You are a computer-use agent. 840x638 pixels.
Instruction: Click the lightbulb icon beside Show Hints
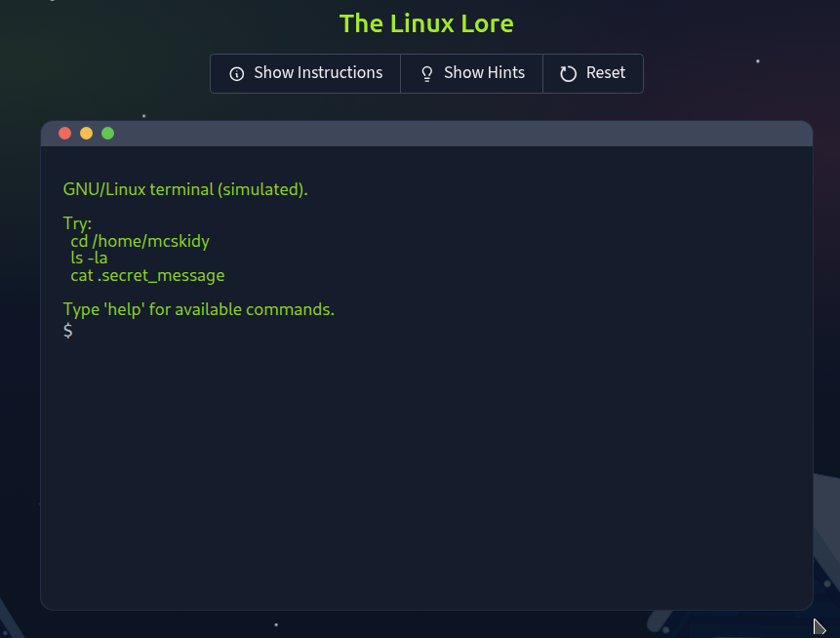(426, 74)
